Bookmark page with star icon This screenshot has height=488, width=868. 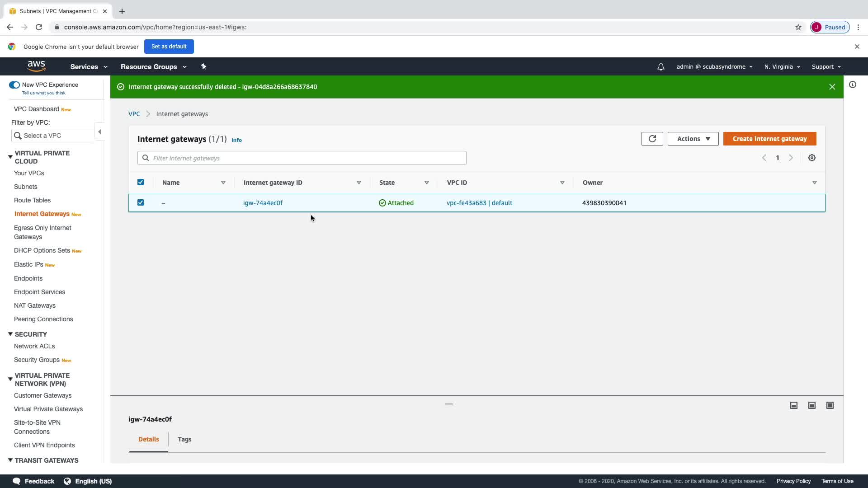click(798, 27)
